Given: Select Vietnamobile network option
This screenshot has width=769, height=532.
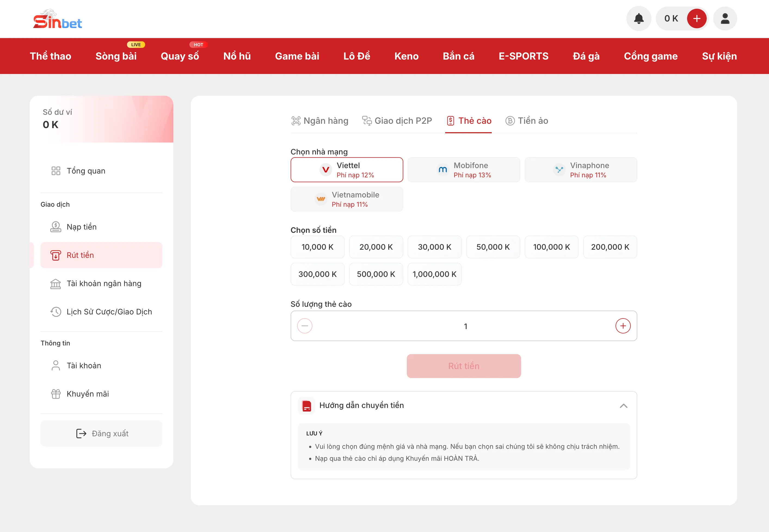Looking at the screenshot, I should tap(347, 199).
